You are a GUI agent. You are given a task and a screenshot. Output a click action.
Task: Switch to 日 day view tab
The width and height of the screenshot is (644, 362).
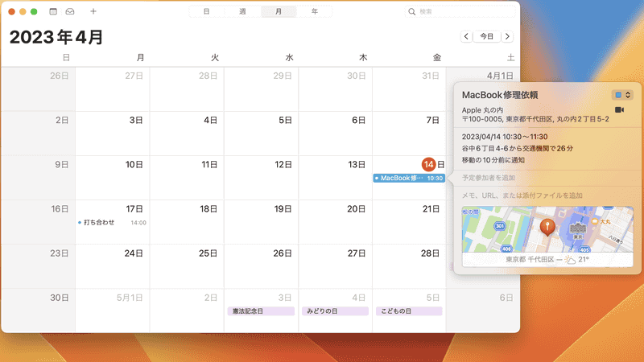(x=207, y=11)
